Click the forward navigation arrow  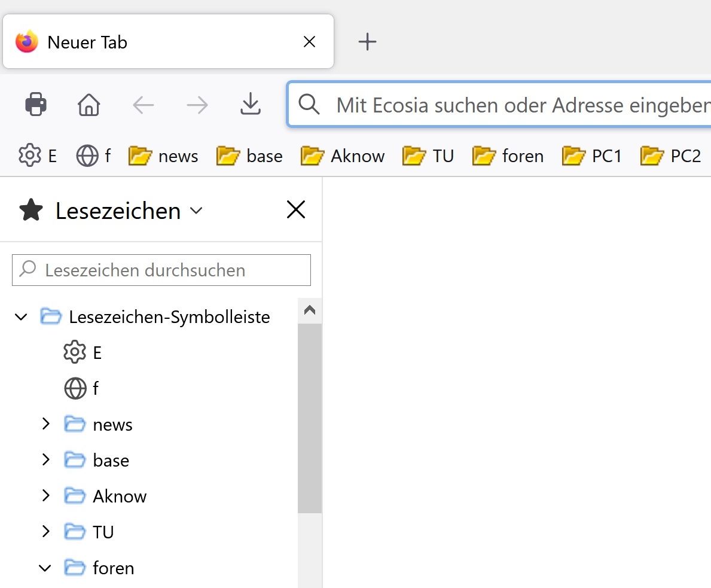tap(197, 105)
